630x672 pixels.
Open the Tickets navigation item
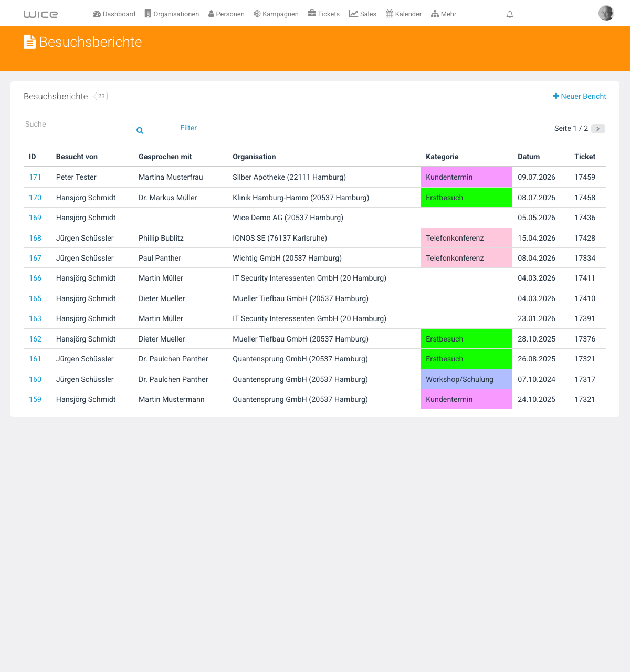coord(324,14)
